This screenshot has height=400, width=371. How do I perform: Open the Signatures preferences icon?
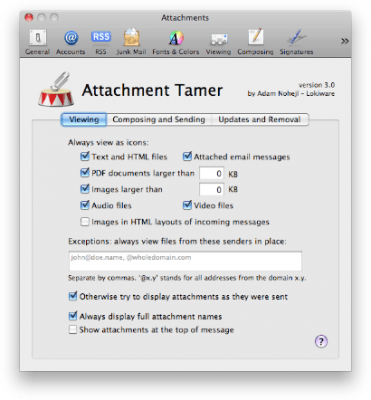(x=296, y=42)
